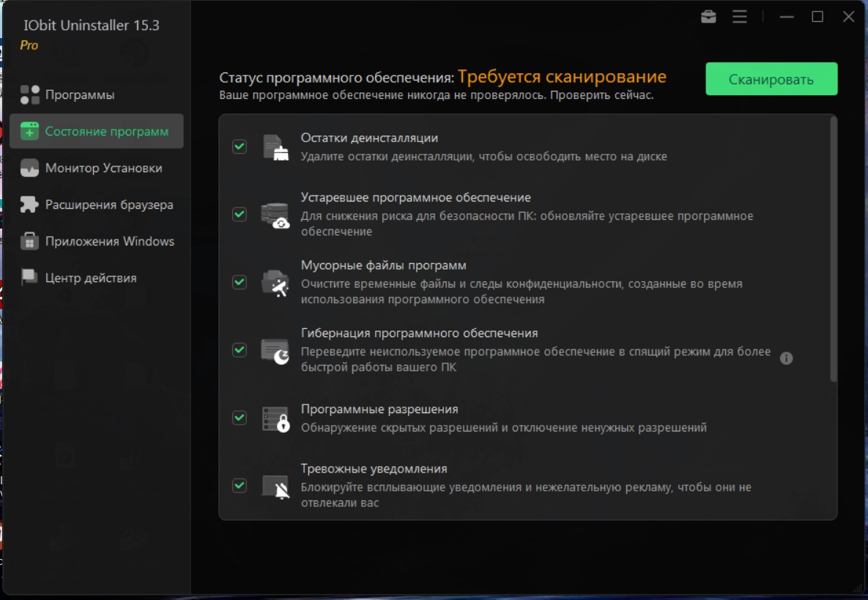Start scan with Сканировать button
The width and height of the screenshot is (868, 600).
771,79
